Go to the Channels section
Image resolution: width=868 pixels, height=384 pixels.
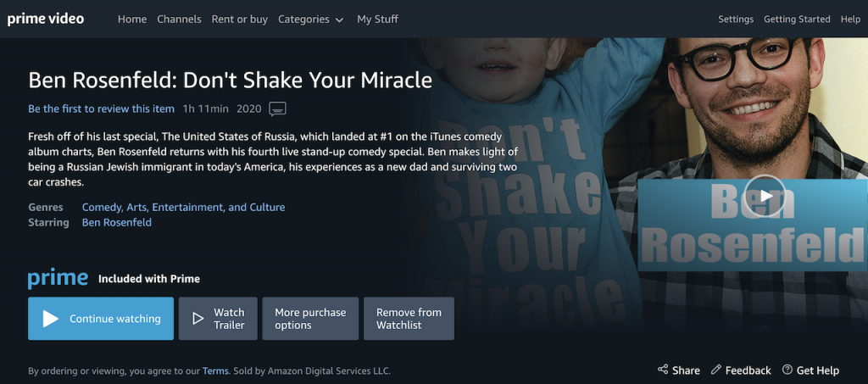(179, 19)
